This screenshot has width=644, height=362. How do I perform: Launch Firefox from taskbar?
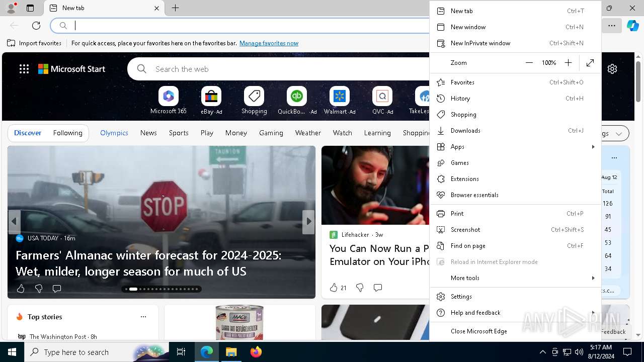(256, 352)
